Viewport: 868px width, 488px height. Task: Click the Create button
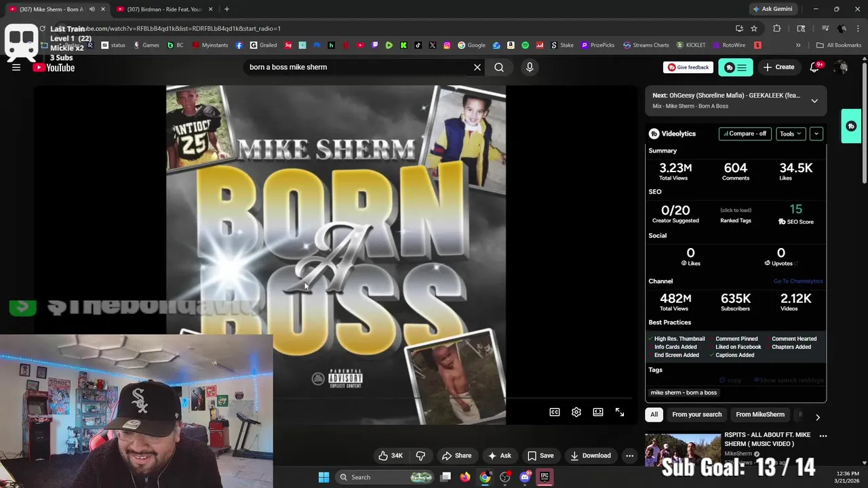(x=778, y=67)
